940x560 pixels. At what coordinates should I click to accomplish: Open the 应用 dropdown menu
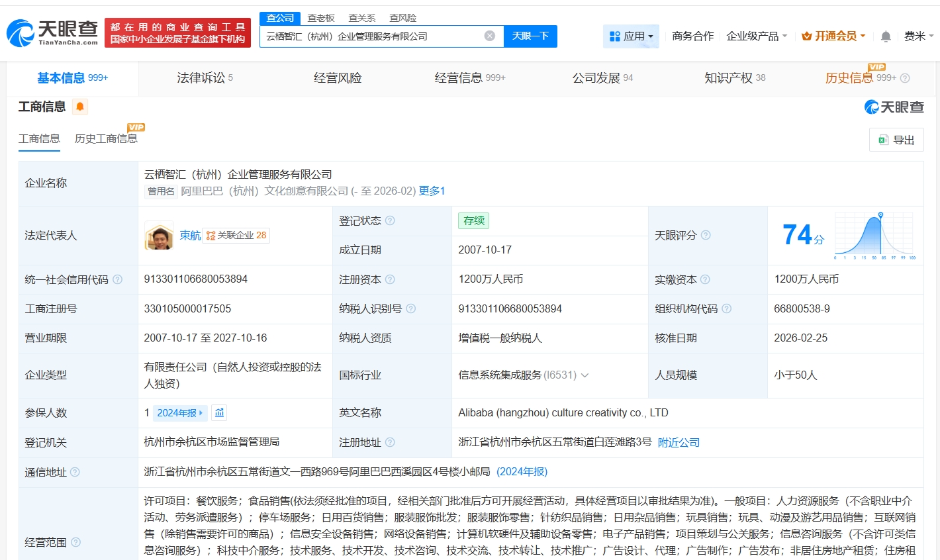pos(631,36)
